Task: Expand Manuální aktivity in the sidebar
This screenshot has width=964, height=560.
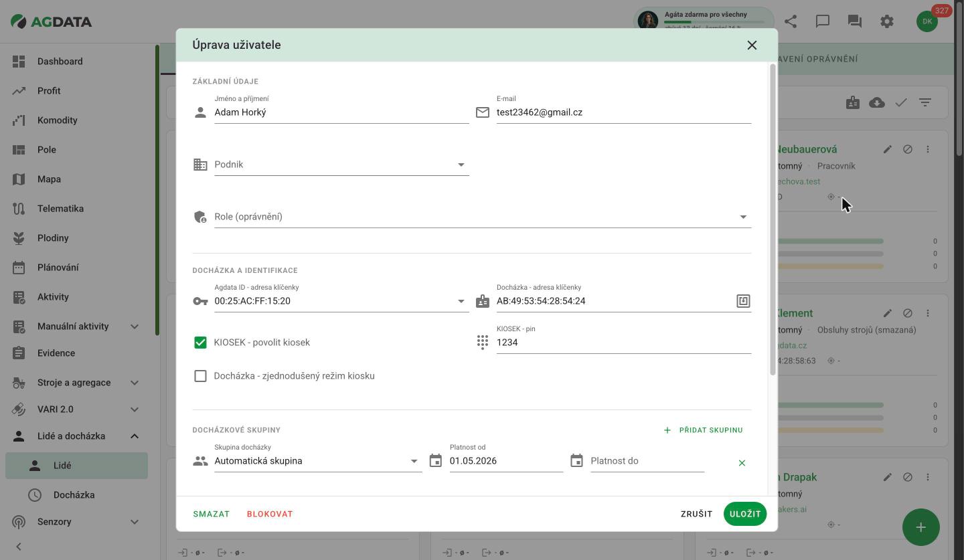Action: pyautogui.click(x=135, y=326)
